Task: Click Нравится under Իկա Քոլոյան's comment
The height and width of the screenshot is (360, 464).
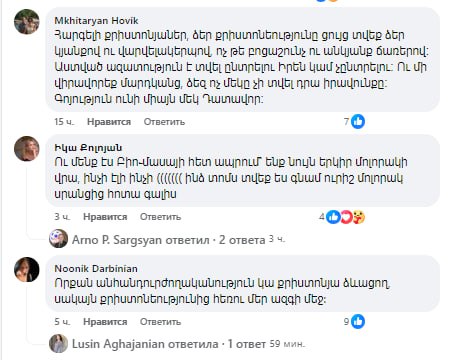Action: click(x=105, y=217)
